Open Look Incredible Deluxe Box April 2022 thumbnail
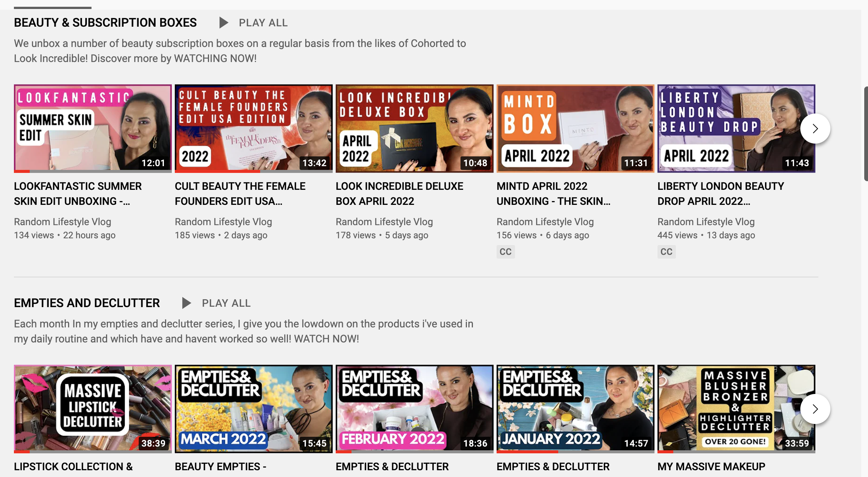The image size is (868, 477). pyautogui.click(x=415, y=129)
